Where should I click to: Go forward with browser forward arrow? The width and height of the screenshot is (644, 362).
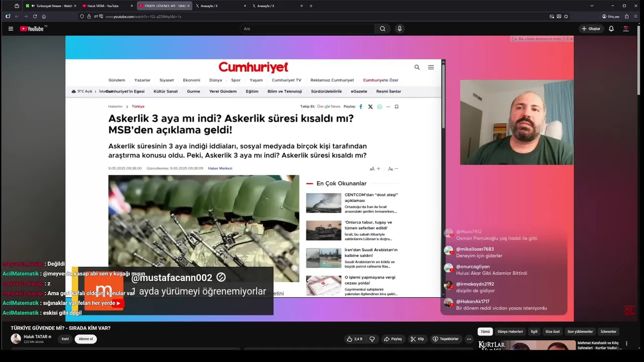26,17
